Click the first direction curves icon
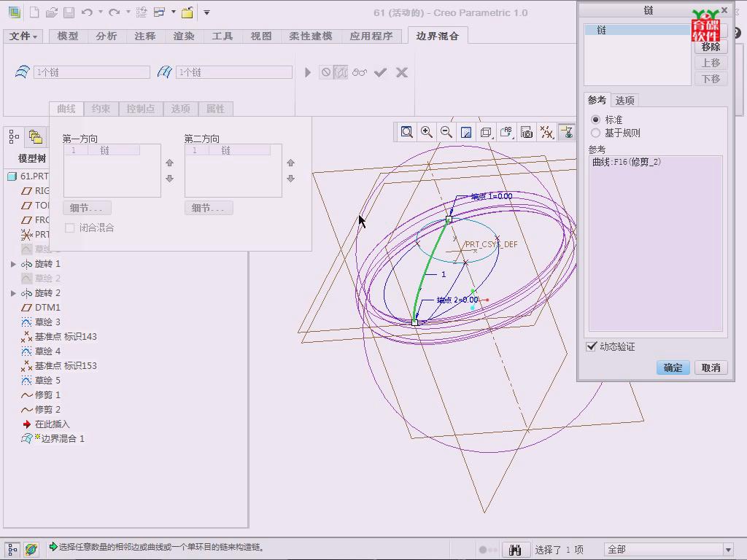The width and height of the screenshot is (747, 560). pos(22,72)
